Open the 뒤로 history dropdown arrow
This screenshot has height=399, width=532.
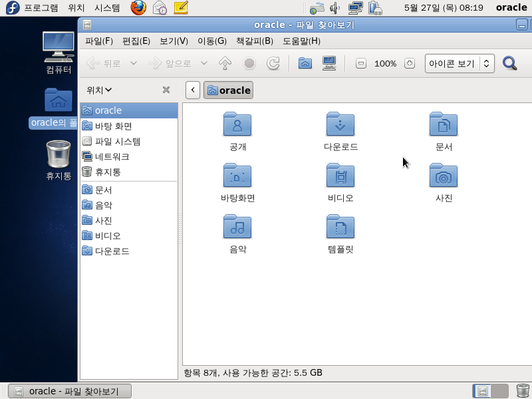coord(134,63)
